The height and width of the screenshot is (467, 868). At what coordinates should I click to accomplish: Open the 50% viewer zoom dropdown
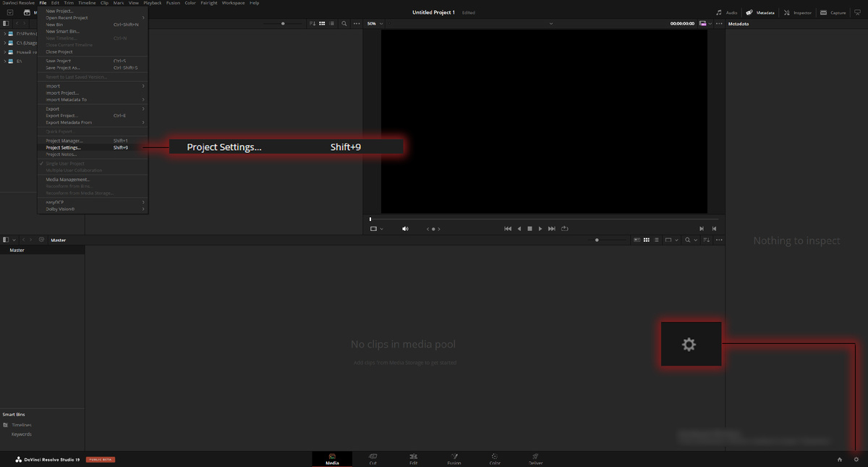click(x=375, y=24)
